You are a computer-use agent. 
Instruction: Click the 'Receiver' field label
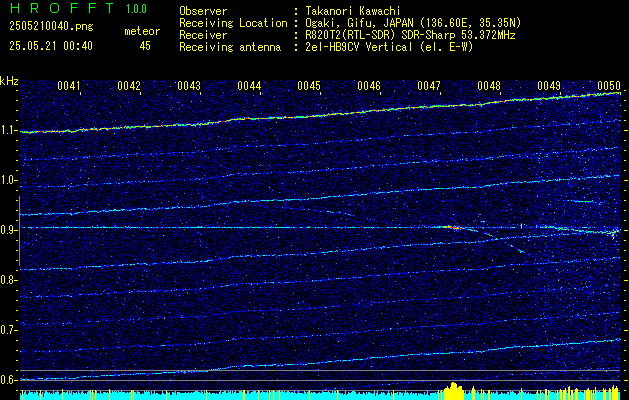click(203, 35)
